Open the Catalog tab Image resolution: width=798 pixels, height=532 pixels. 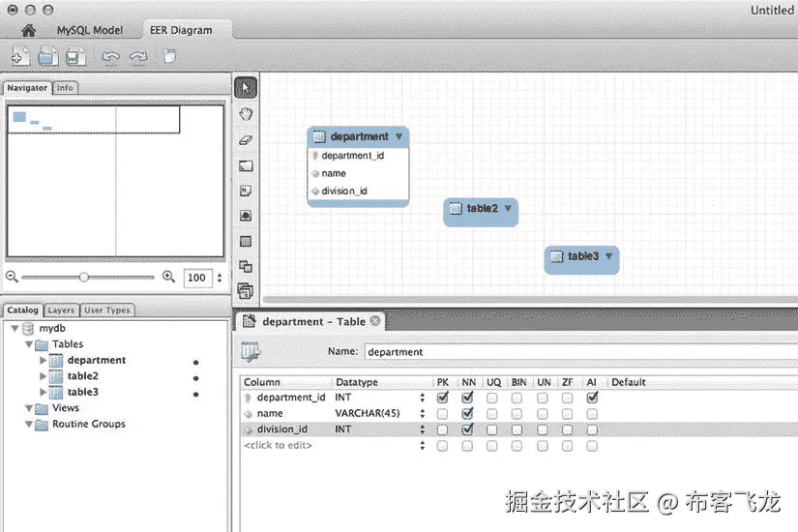22,310
